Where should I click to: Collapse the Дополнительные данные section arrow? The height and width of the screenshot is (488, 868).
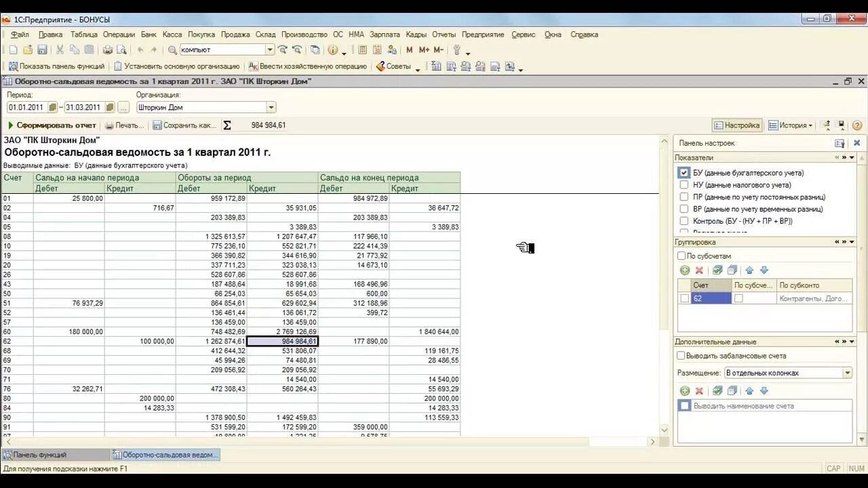pos(852,342)
